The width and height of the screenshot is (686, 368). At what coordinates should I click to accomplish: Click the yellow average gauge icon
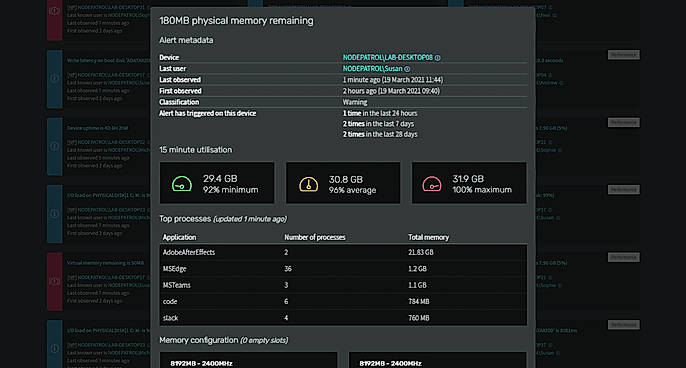[x=308, y=184]
